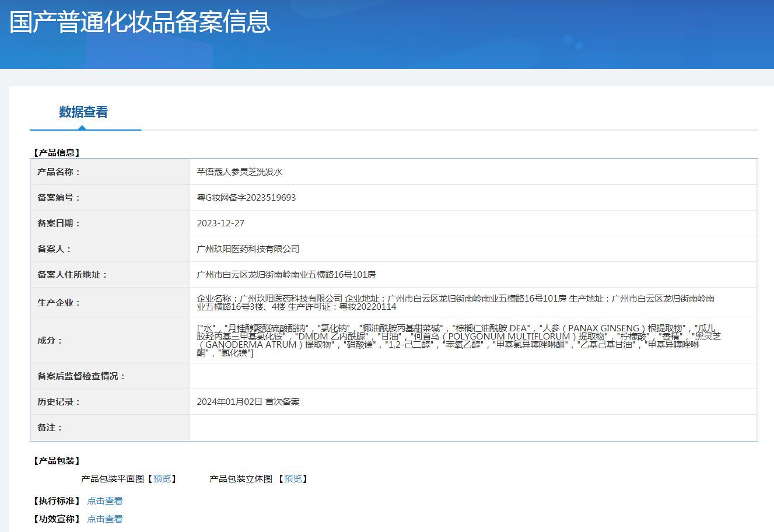Click 点击查看 next to 功效宣称
This screenshot has height=532, width=774.
105,519
